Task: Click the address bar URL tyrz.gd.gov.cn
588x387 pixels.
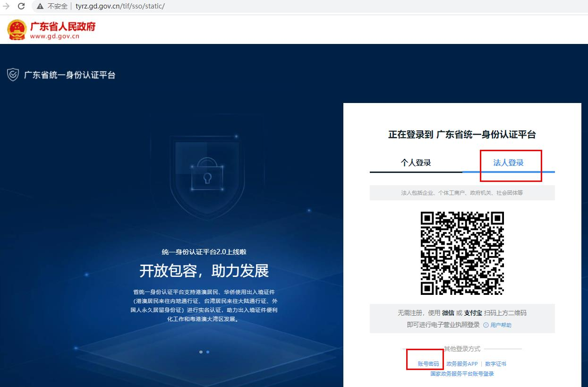Action: click(120, 6)
